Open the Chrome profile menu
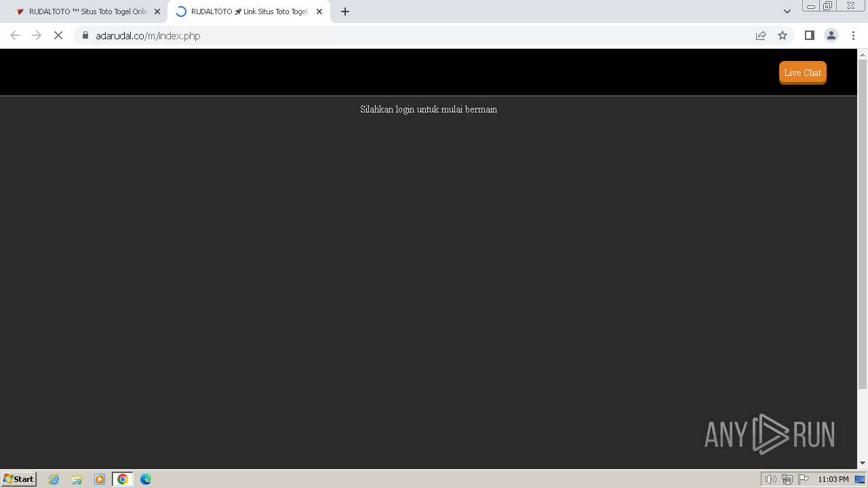The width and height of the screenshot is (868, 488). [831, 35]
